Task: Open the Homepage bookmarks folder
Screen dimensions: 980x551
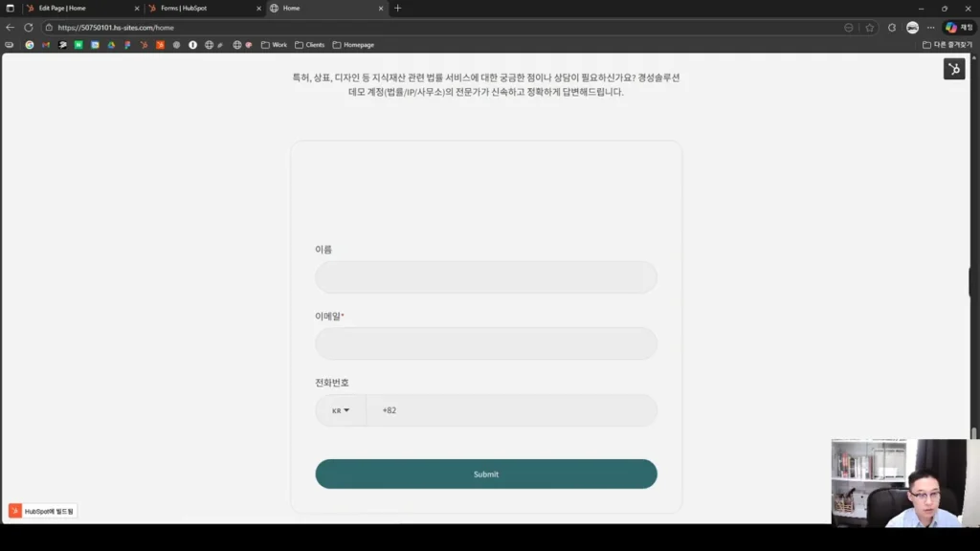Action: pyautogui.click(x=353, y=45)
